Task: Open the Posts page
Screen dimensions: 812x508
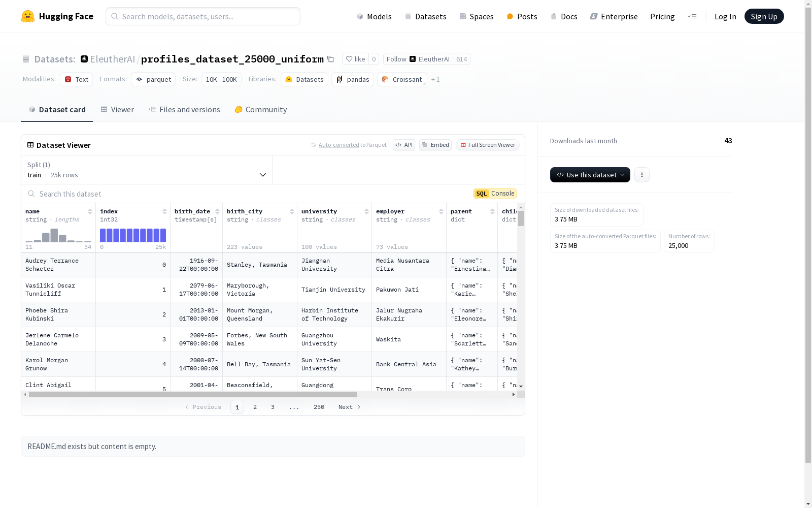Action: tap(522, 16)
